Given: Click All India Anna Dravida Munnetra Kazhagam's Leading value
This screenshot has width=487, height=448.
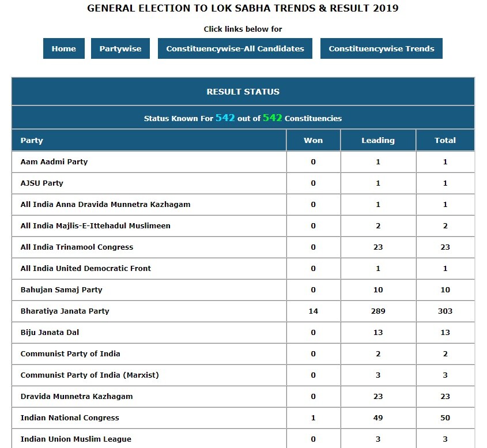Looking at the screenshot, I should 378,205.
